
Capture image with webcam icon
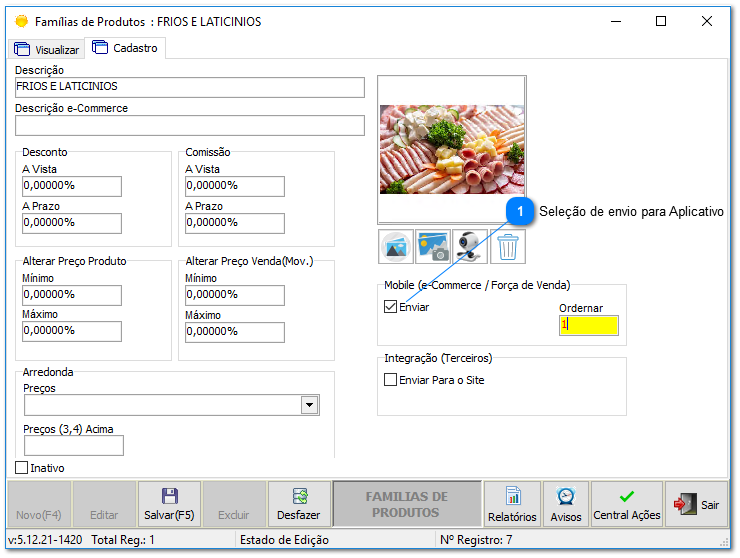(x=470, y=246)
